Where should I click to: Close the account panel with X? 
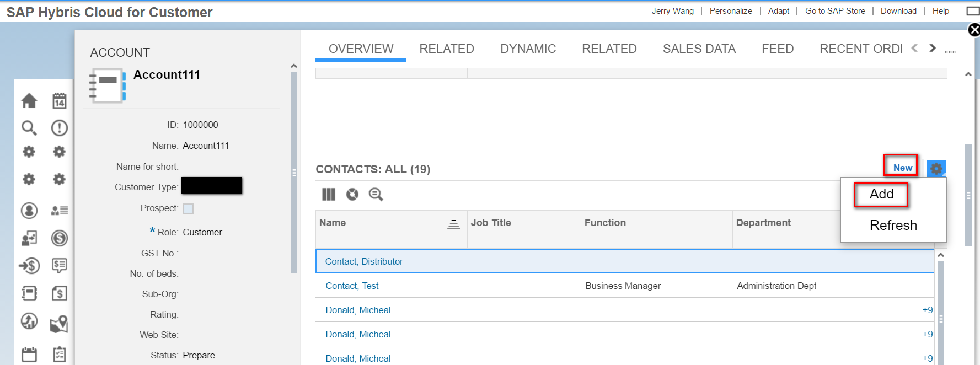pos(974,30)
